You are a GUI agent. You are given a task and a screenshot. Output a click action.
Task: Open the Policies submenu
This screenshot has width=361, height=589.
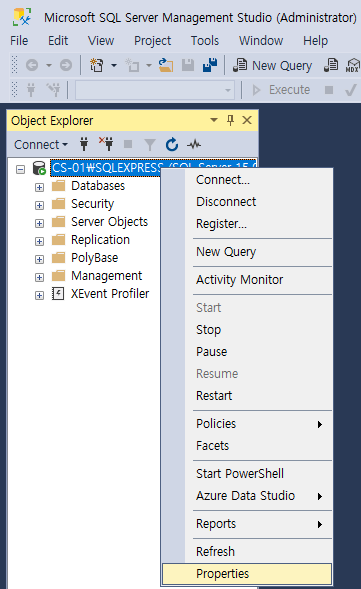coord(247,424)
